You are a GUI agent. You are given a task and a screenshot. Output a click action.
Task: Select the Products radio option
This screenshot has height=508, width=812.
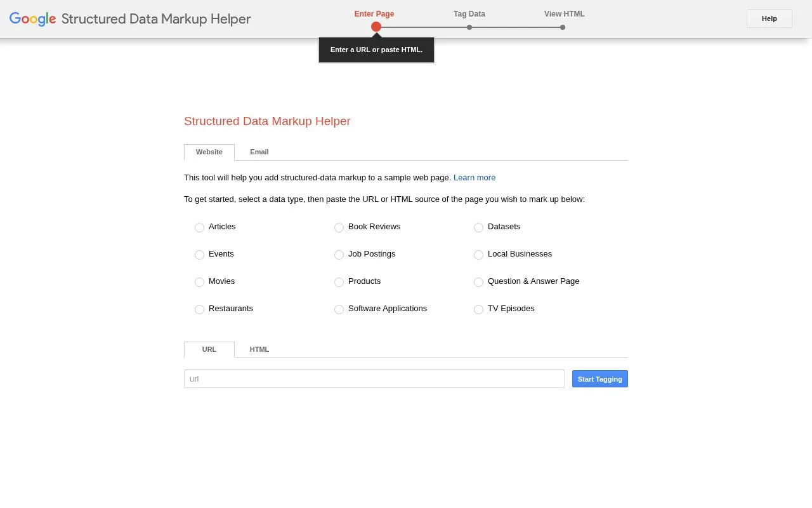tap(339, 282)
